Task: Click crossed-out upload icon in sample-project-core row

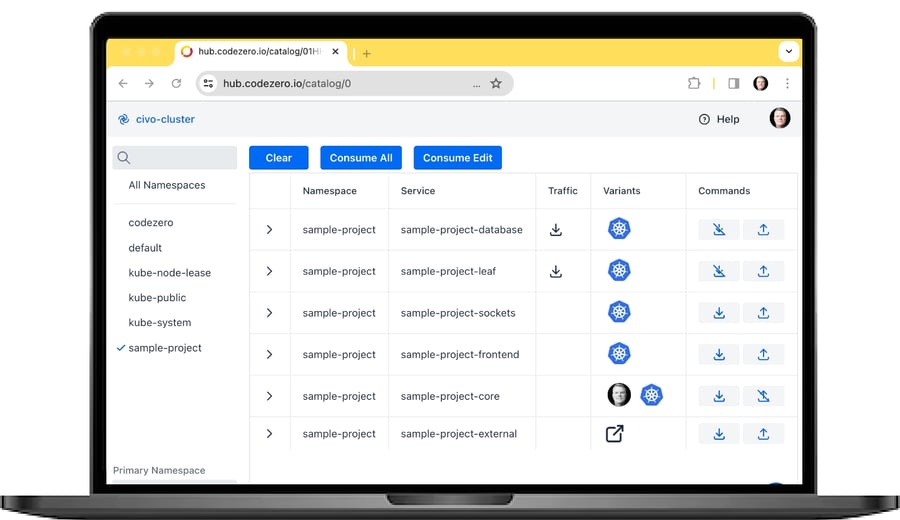Action: (x=763, y=396)
